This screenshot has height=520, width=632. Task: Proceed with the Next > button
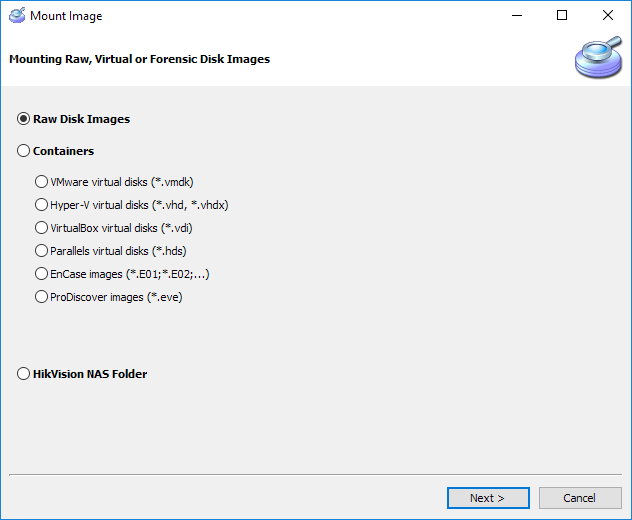click(488, 498)
